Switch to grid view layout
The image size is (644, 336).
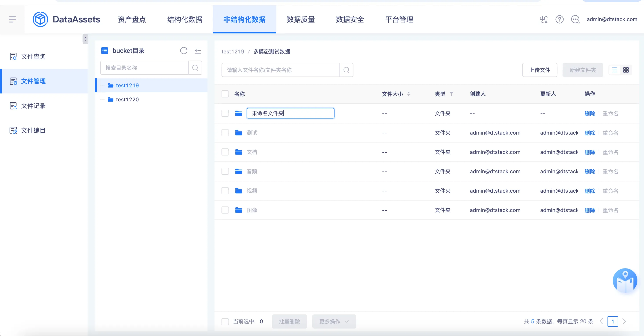626,70
